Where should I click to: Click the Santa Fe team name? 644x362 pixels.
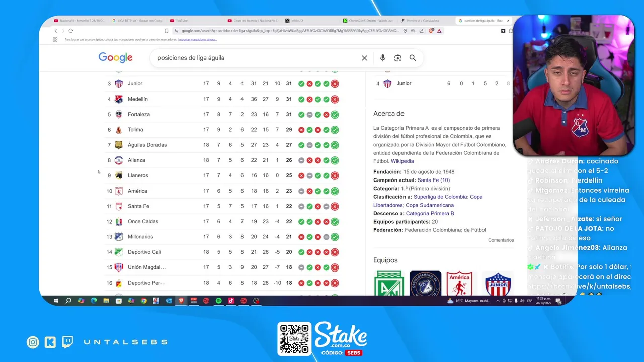point(138,206)
